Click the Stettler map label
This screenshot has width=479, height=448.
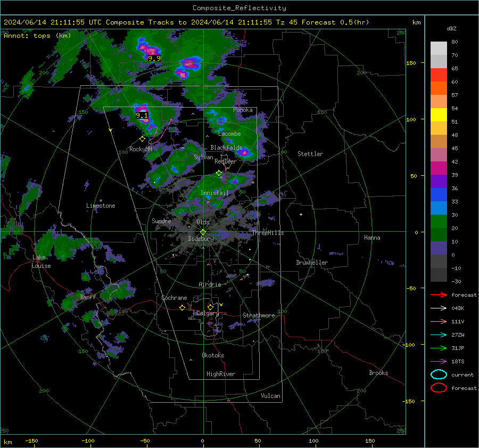(x=310, y=154)
